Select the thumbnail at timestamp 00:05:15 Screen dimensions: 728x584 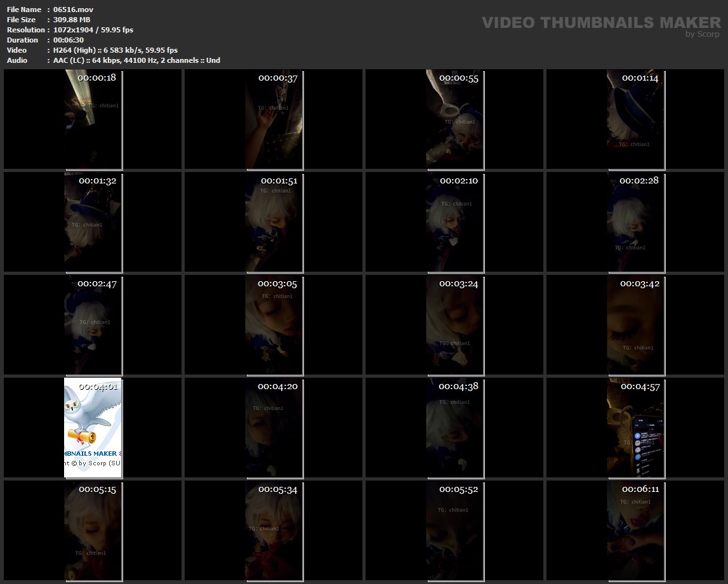(93, 531)
